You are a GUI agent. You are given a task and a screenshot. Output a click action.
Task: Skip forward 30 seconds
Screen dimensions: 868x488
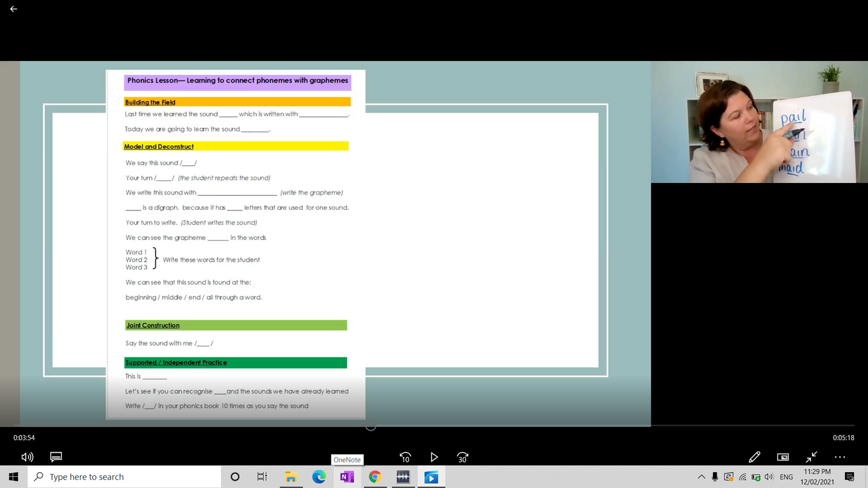(463, 457)
